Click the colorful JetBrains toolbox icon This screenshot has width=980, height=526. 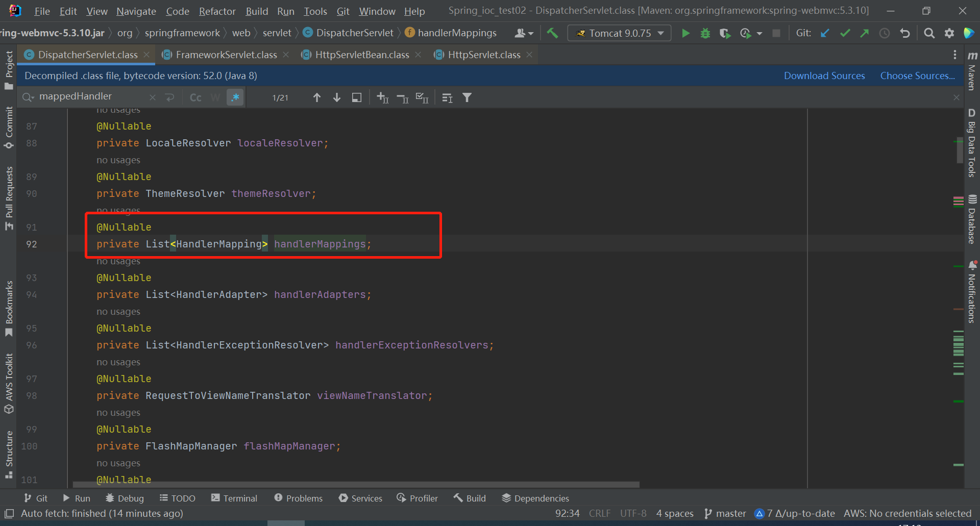pyautogui.click(x=969, y=33)
